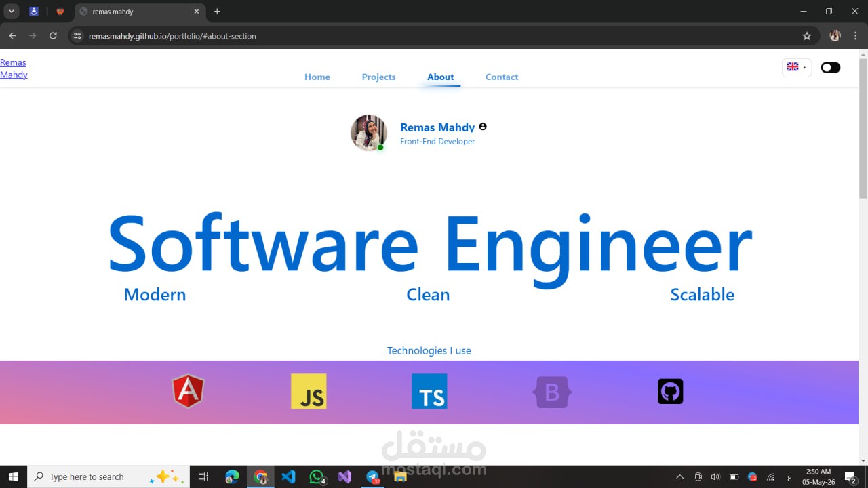Select the About nav item
Image resolution: width=868 pixels, height=488 pixels.
tap(441, 77)
